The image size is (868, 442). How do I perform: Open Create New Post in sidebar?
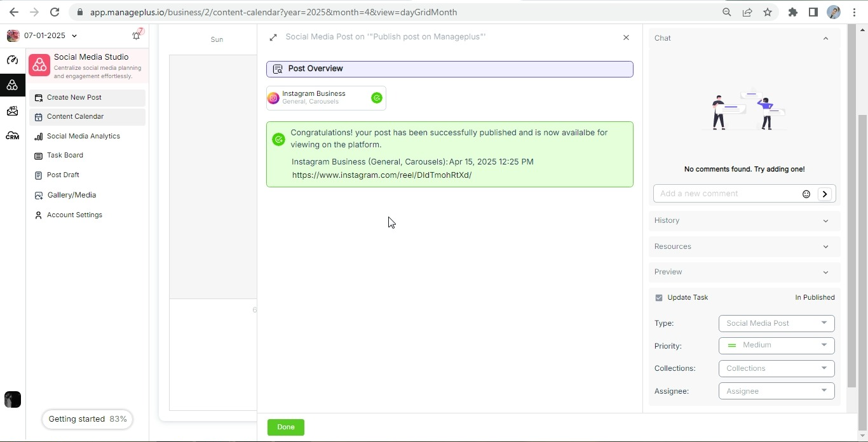click(x=87, y=98)
